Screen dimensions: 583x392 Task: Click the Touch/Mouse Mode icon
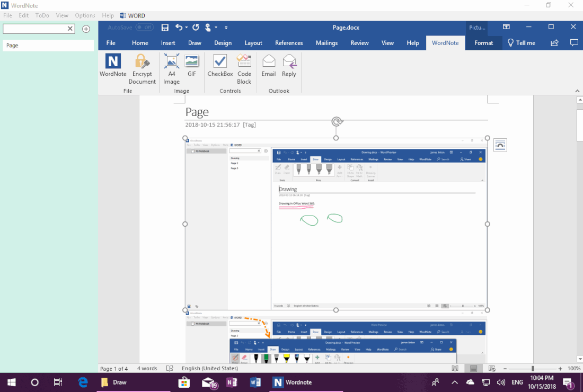[208, 28]
